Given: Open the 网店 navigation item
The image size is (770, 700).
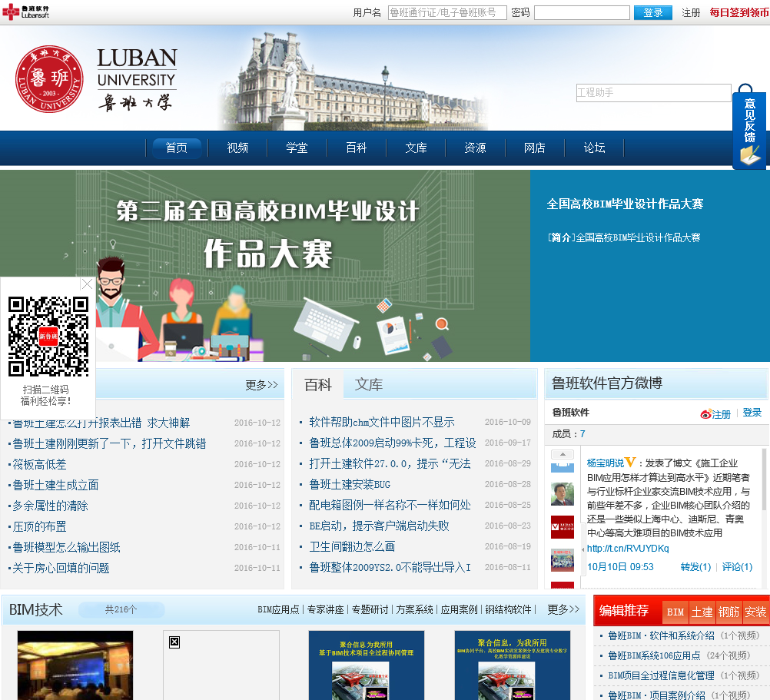Looking at the screenshot, I should coord(535,148).
